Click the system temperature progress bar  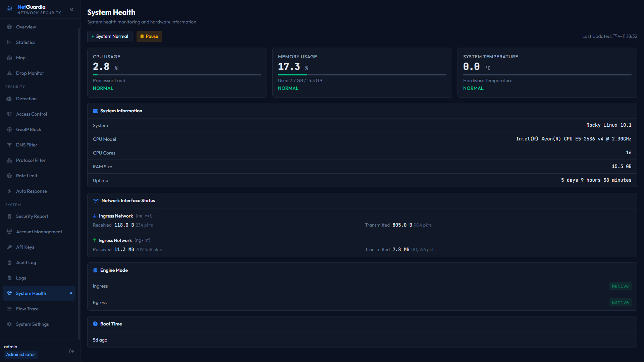[547, 75]
